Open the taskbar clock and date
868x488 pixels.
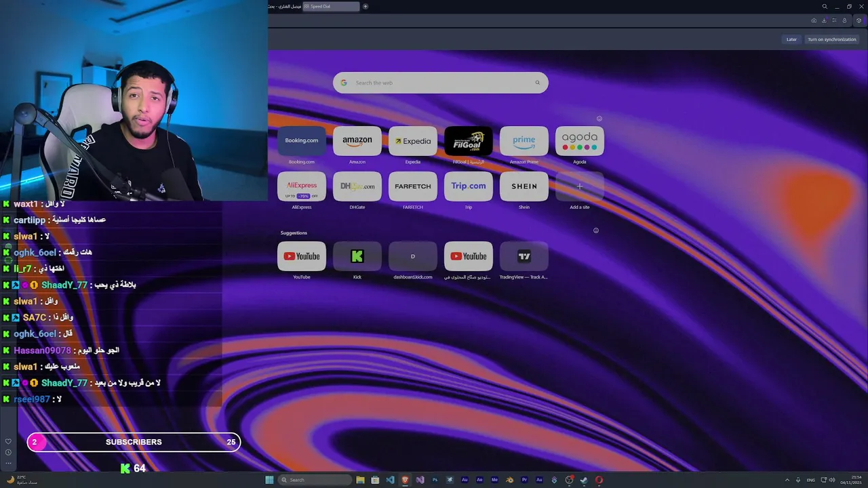coord(850,480)
